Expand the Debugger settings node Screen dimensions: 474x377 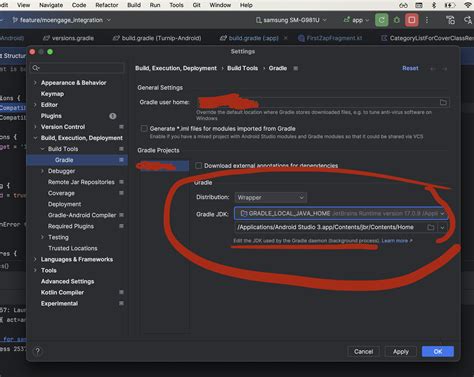pyautogui.click(x=42, y=171)
